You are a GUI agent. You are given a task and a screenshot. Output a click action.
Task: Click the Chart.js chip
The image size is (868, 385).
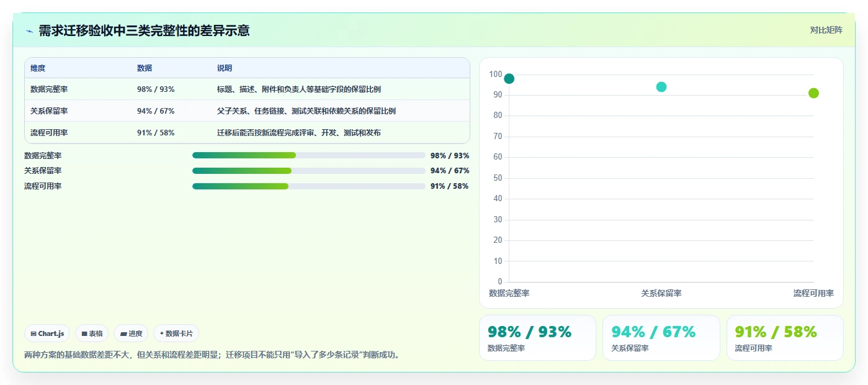[48, 333]
